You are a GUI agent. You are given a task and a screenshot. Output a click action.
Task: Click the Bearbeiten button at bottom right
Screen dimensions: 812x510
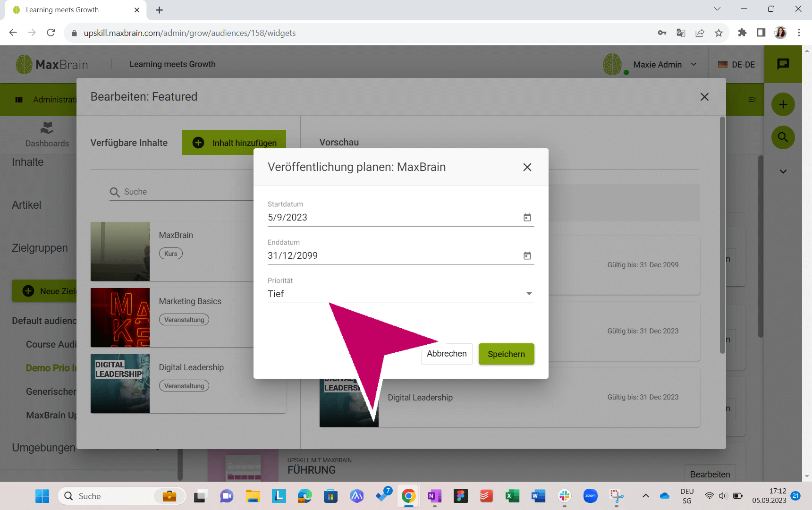click(710, 474)
